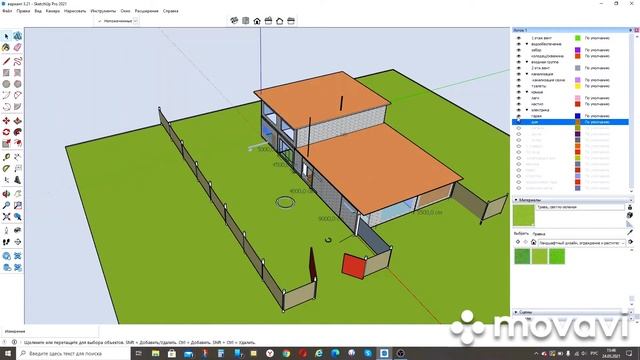Select the Circle drawing tool
The width and height of the screenshot is (640, 360).
[6, 84]
